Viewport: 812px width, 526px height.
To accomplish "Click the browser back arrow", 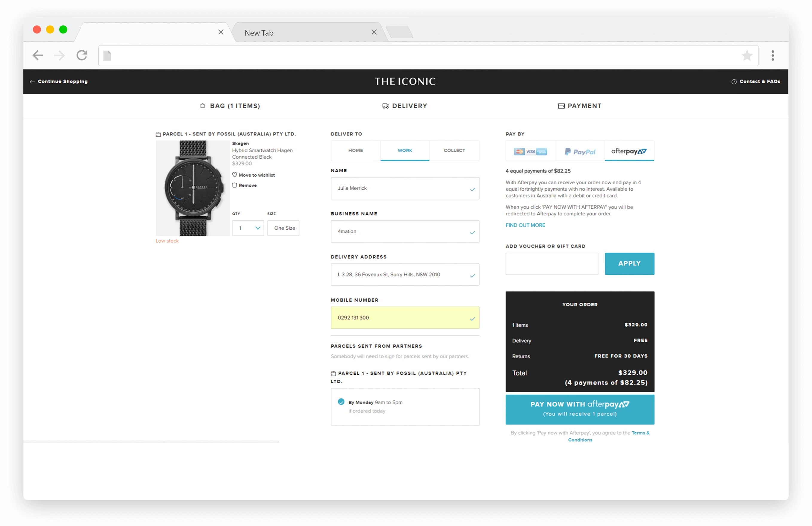I will [x=38, y=55].
